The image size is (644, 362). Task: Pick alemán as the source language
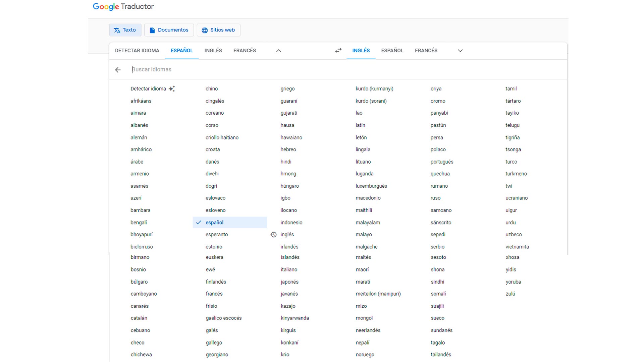[x=139, y=137]
